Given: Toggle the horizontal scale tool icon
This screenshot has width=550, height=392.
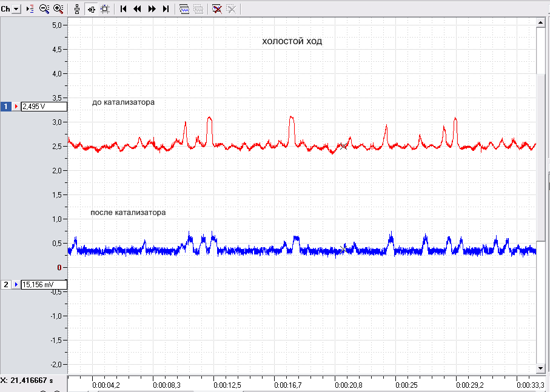Looking at the screenshot, I should tap(91, 8).
